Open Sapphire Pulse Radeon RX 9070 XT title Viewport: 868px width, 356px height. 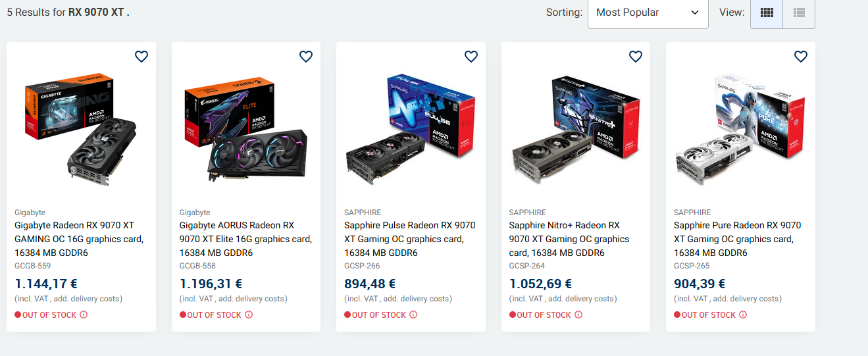pyautogui.click(x=409, y=239)
